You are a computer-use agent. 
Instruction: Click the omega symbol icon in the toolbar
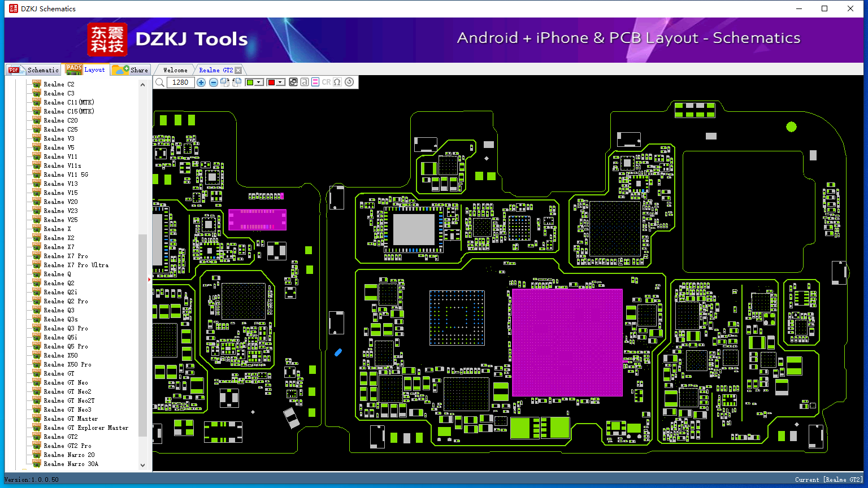point(337,82)
